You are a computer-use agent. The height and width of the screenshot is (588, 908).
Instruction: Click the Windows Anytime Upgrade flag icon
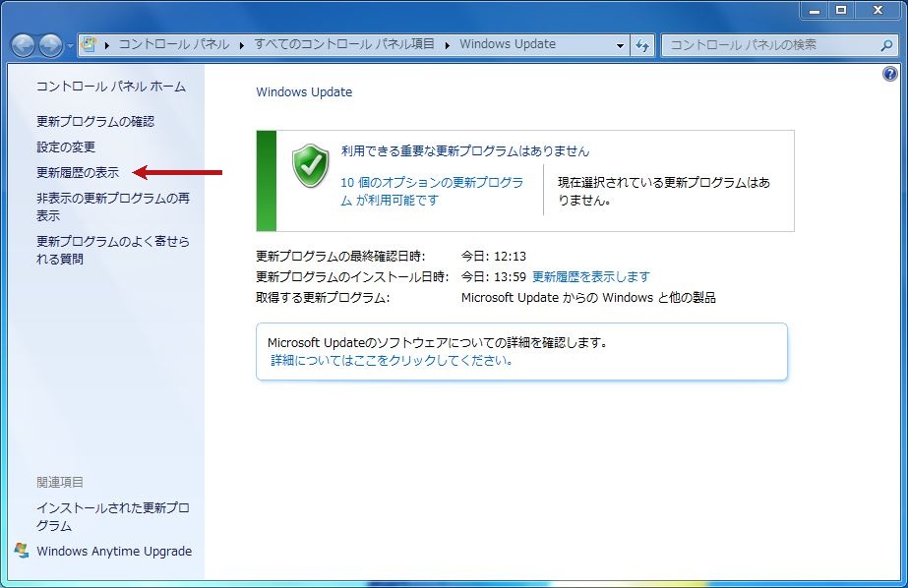[x=22, y=551]
